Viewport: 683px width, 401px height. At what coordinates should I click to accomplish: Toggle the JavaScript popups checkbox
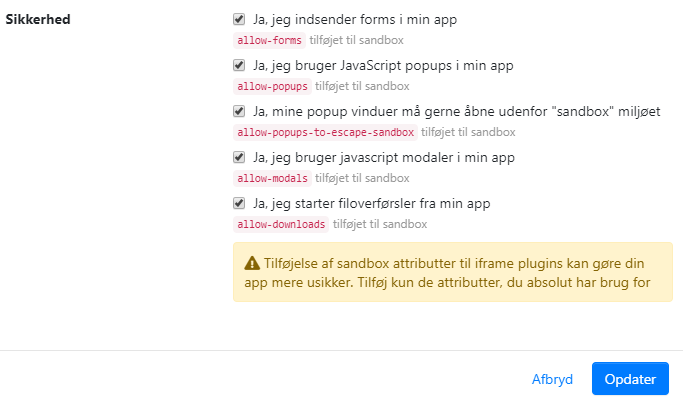tap(239, 65)
